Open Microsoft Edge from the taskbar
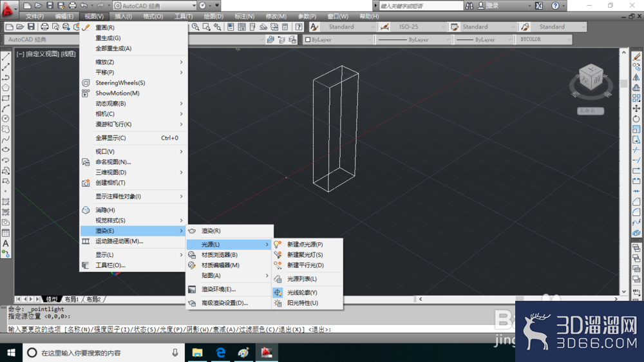This screenshot has height=362, width=644. 220,352
